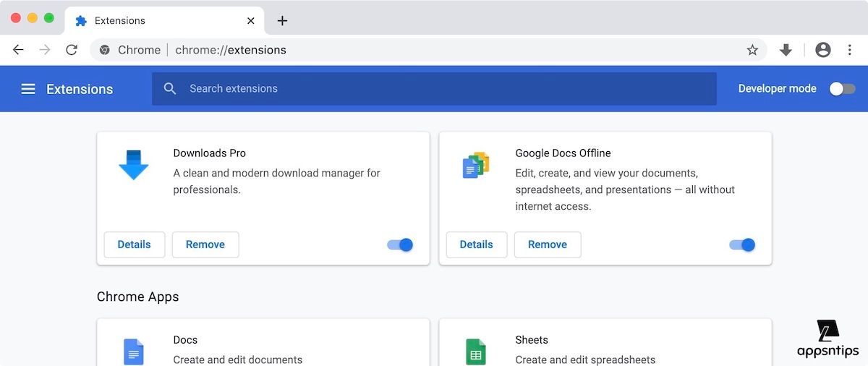Click the Search extensions field
868x366 pixels.
[x=434, y=89]
